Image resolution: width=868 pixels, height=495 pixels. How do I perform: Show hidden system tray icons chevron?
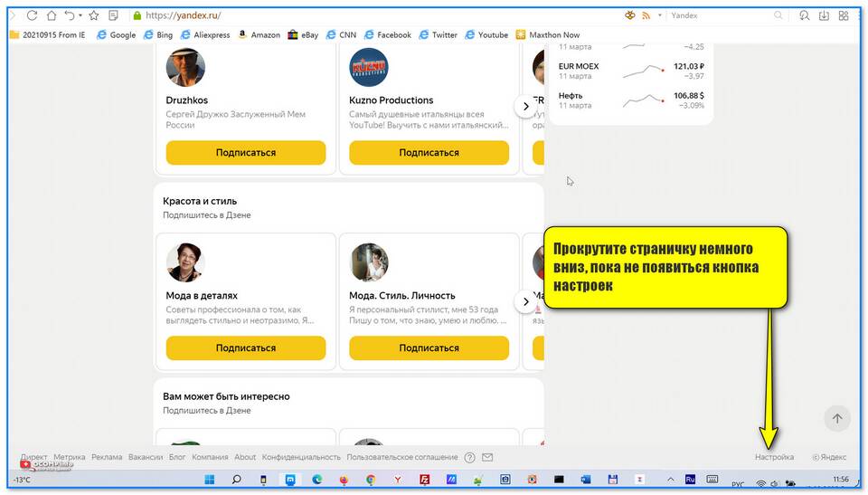670,480
